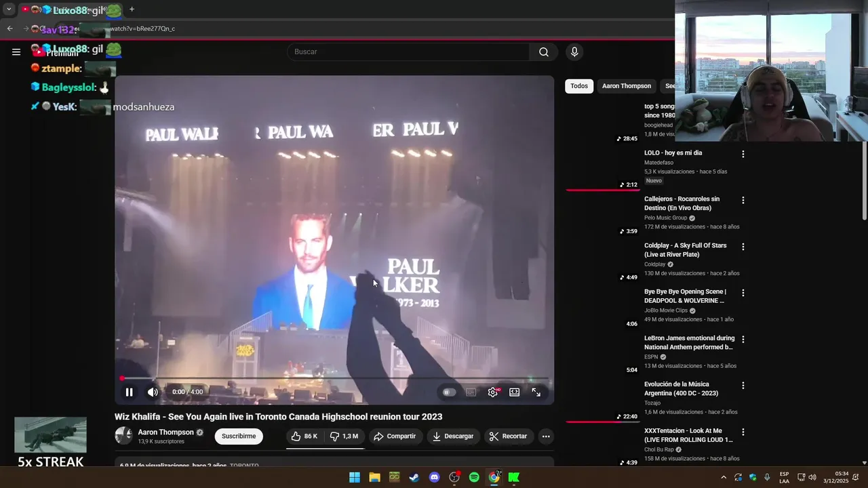Open OBS Studio from taskbar

click(454, 477)
